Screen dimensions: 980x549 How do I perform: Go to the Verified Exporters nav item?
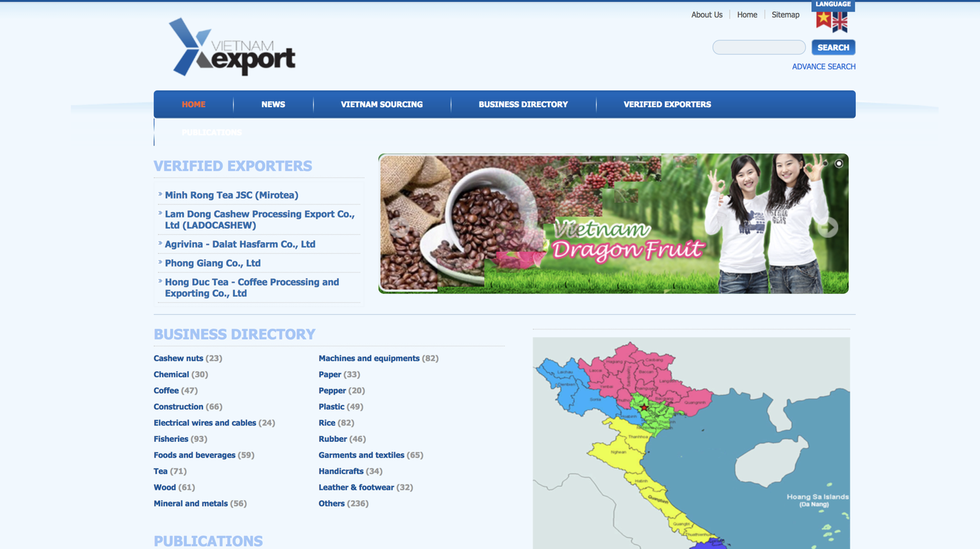(667, 104)
